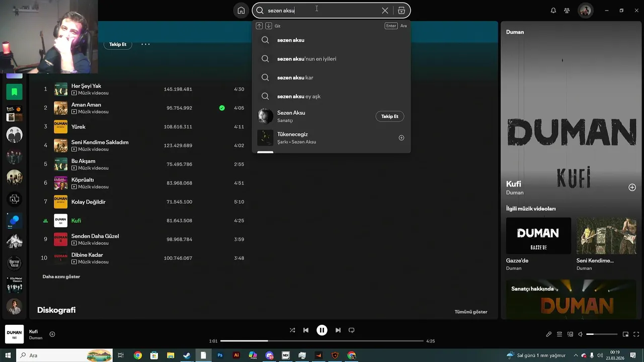Add now-playing Kufi to Liked Songs
The image size is (644, 362).
[x=52, y=334]
